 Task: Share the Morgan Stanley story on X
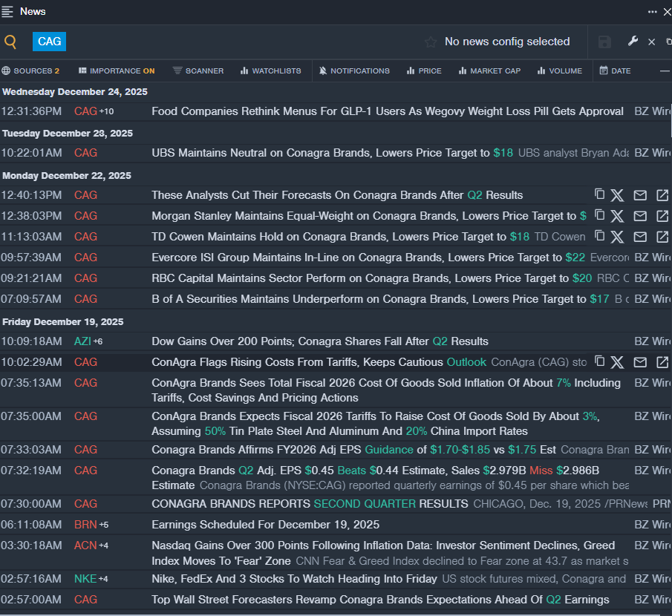[x=617, y=216]
